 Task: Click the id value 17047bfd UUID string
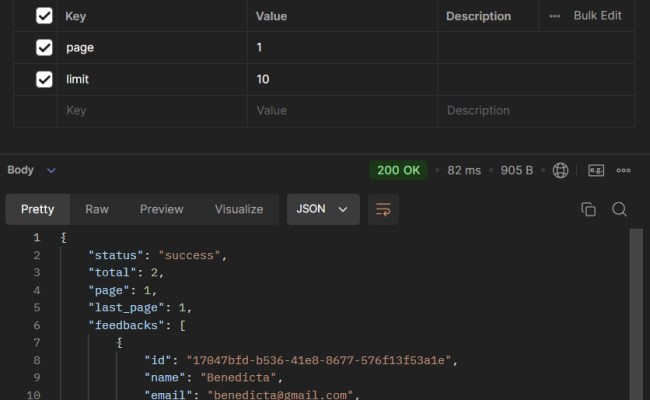318,360
